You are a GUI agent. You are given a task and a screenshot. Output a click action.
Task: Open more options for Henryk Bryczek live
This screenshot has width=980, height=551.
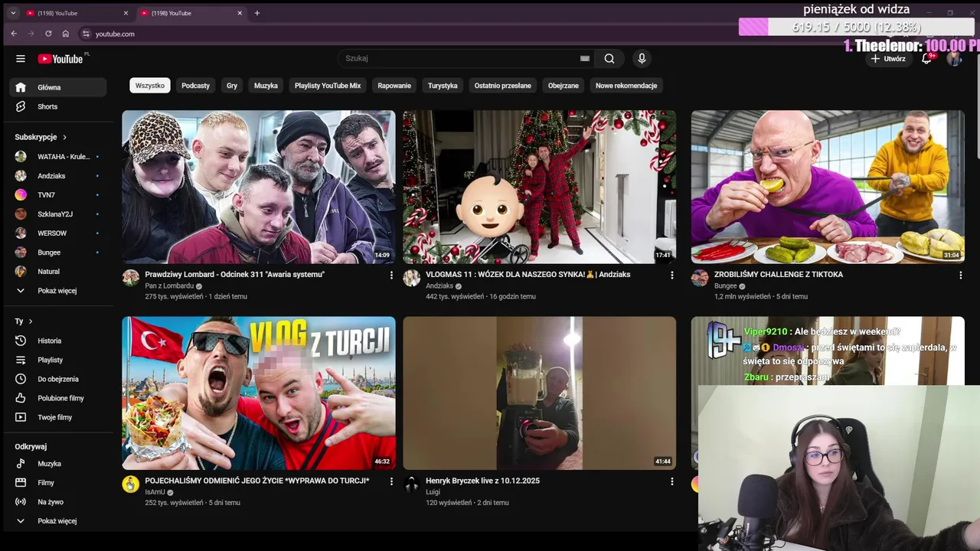click(x=672, y=481)
